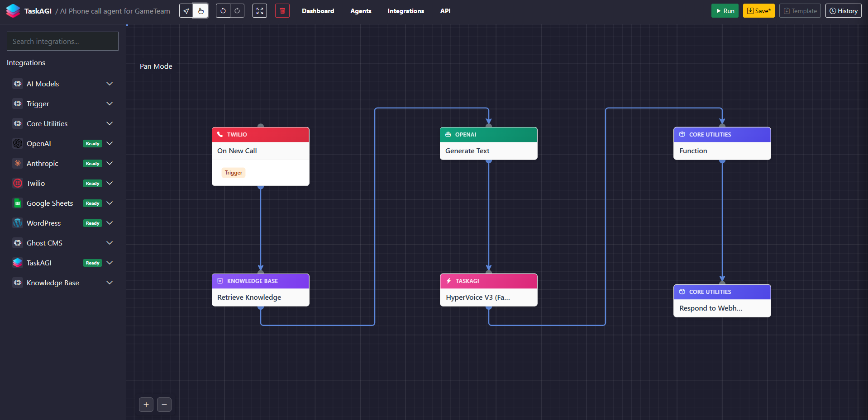
Task: Toggle the hand pan mode tool
Action: point(200,11)
